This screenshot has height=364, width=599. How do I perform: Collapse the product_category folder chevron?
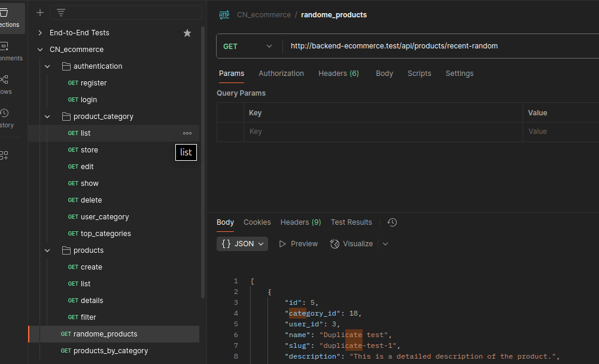click(x=47, y=117)
